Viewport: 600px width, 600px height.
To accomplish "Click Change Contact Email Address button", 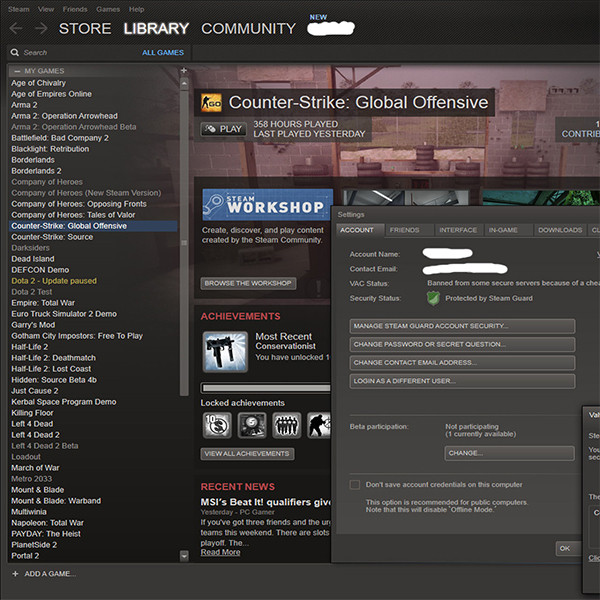I will point(462,363).
